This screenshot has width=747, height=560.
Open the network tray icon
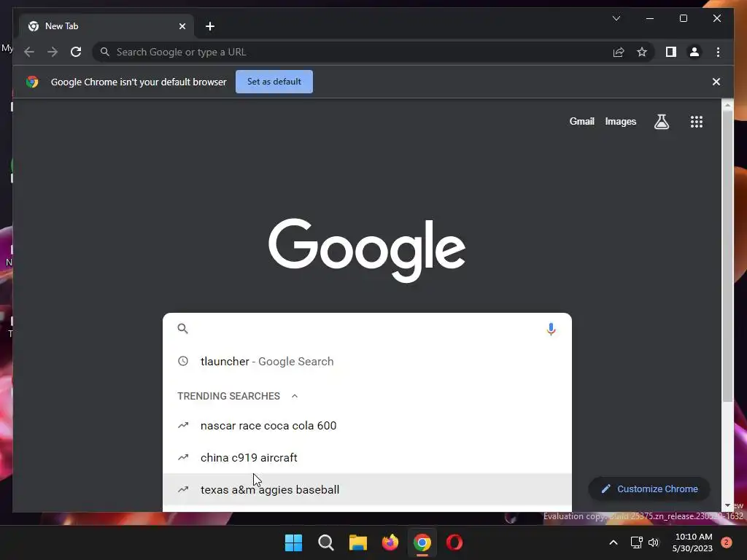pos(636,542)
